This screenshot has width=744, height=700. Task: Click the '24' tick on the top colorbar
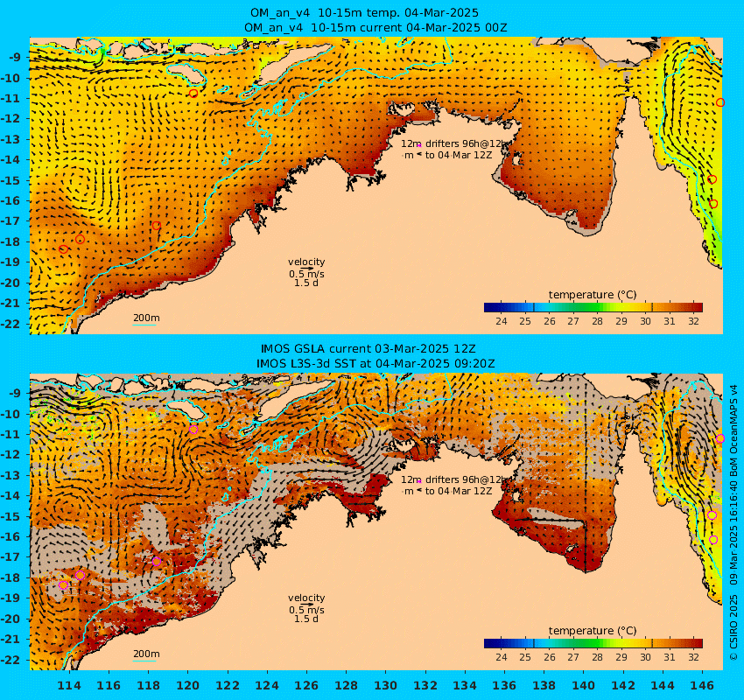(x=502, y=321)
